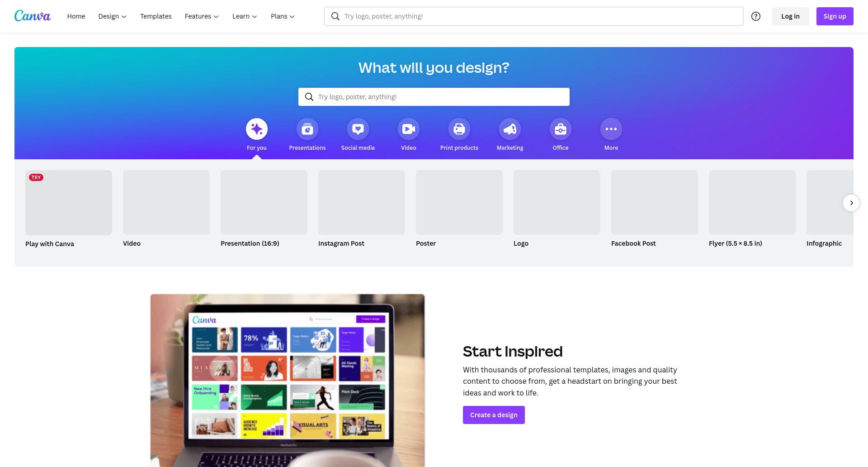The width and height of the screenshot is (868, 467).
Task: Click the 'Poster' label text
Action: (x=426, y=243)
